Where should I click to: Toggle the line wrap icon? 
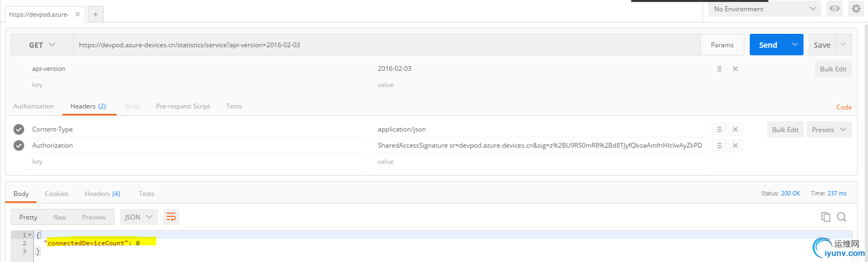[171, 217]
